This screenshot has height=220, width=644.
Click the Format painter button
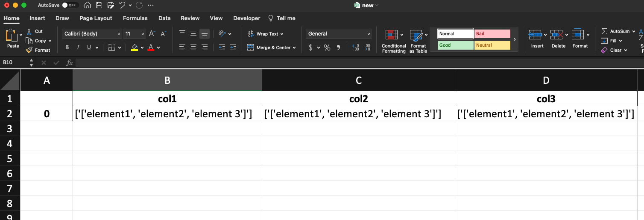38,50
